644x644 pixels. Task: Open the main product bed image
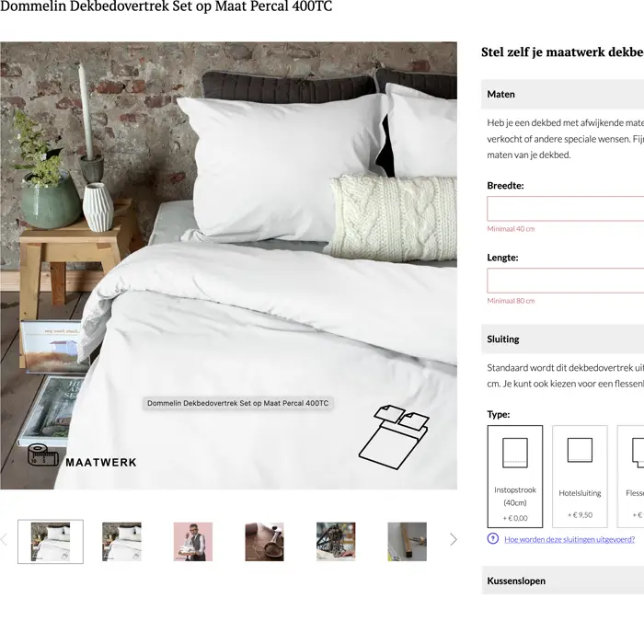click(229, 265)
